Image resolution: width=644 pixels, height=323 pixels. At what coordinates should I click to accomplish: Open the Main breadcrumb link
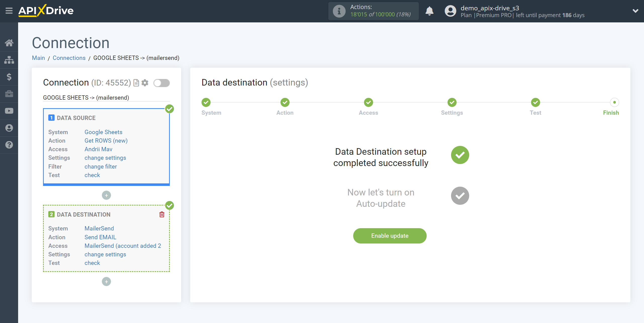[39, 58]
